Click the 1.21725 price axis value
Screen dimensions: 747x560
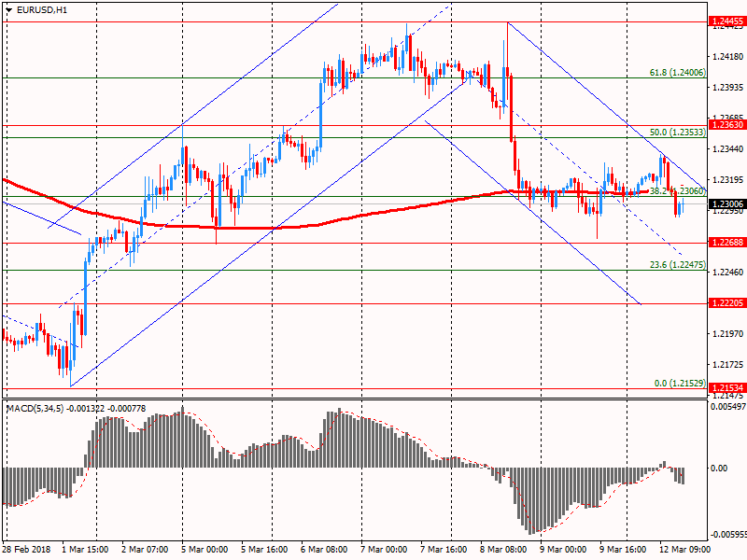(x=727, y=364)
